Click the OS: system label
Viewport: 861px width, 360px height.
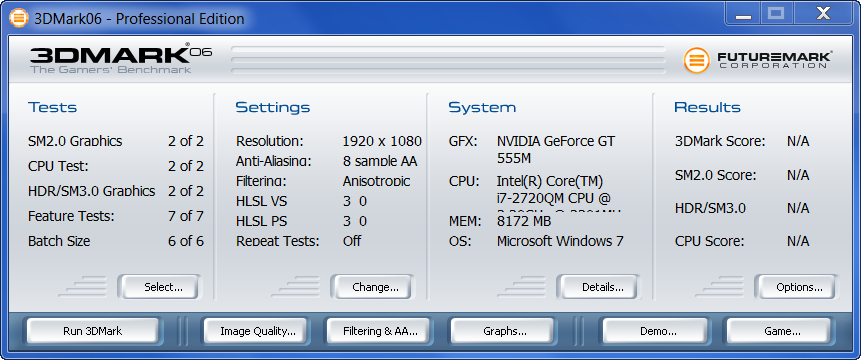pos(460,241)
